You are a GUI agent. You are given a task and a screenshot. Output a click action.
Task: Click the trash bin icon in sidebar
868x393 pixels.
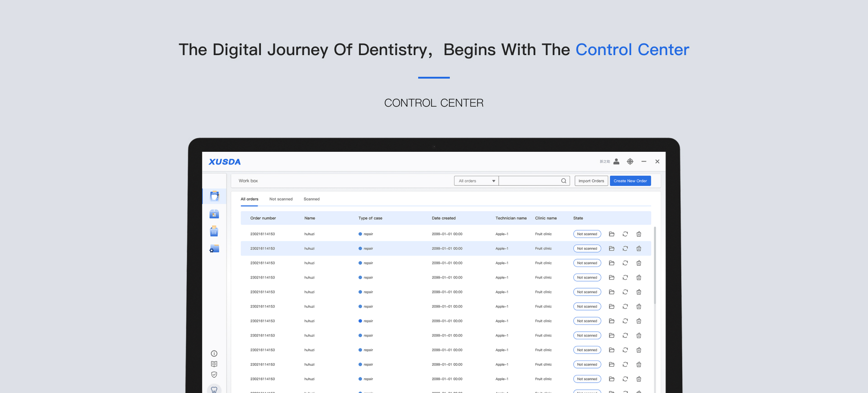214,231
